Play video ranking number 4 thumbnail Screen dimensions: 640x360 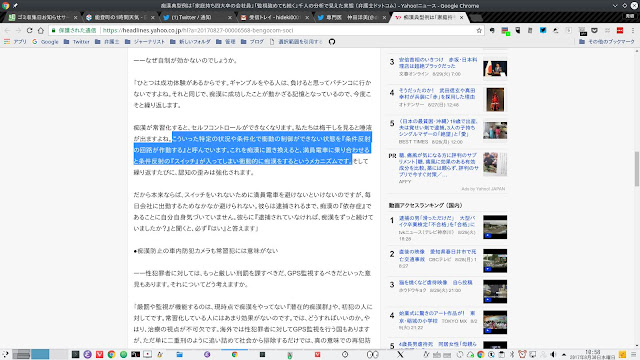(x=495, y=322)
